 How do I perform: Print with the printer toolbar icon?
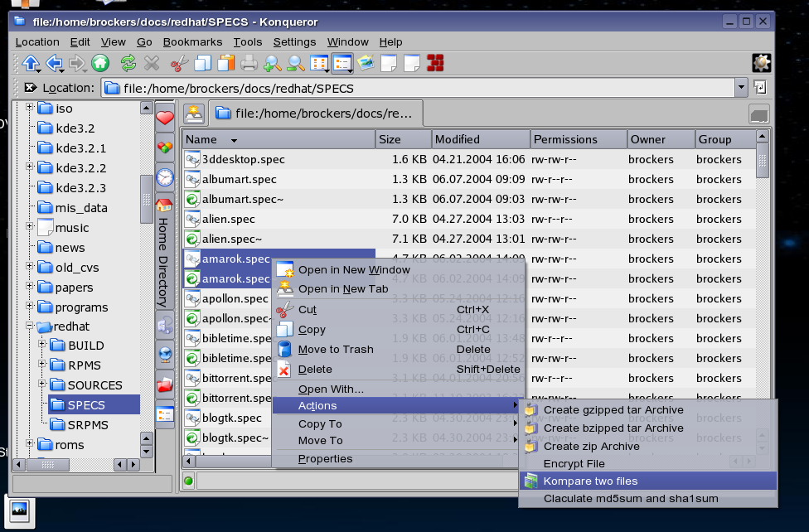249,64
